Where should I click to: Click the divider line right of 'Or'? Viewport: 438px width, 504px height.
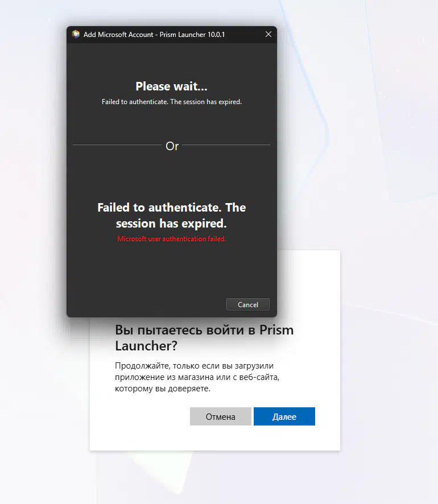pyautogui.click(x=226, y=144)
